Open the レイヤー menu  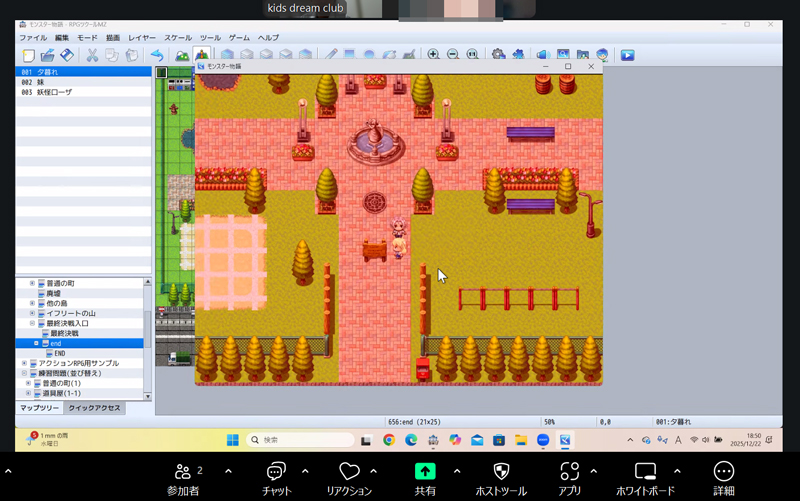point(142,37)
